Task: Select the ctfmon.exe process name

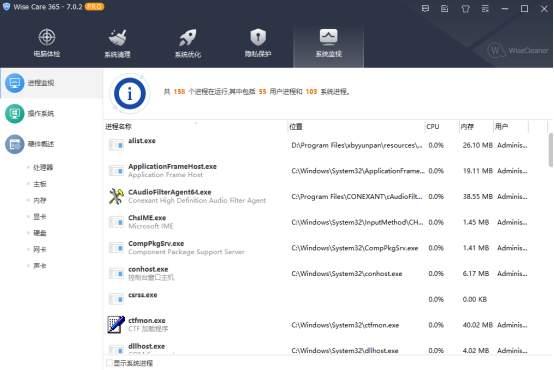Action: [x=147, y=321]
